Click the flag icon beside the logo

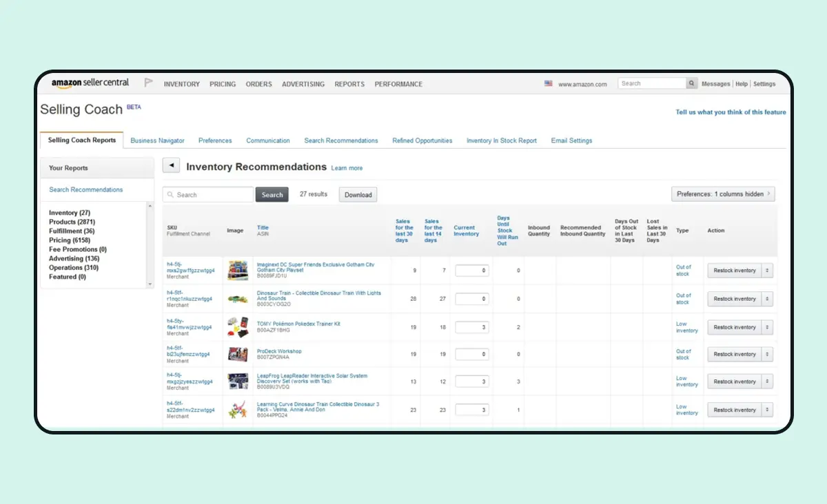point(148,83)
